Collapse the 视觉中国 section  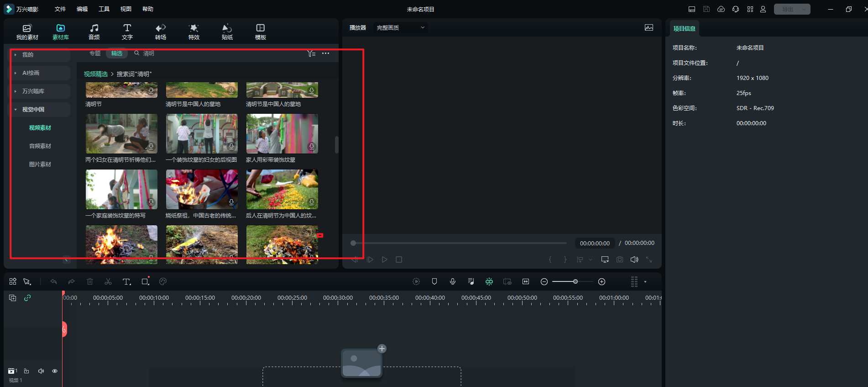click(x=16, y=110)
